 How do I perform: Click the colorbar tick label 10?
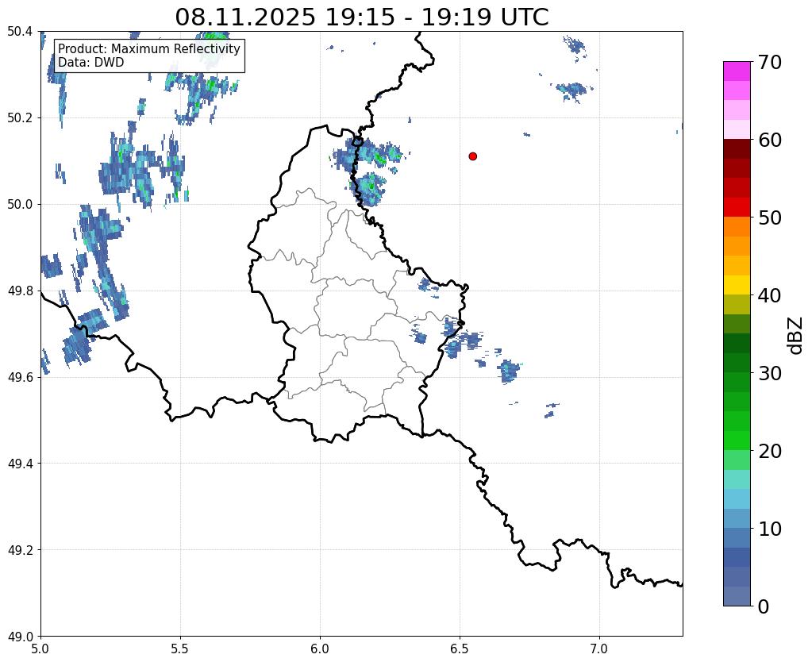(x=770, y=529)
